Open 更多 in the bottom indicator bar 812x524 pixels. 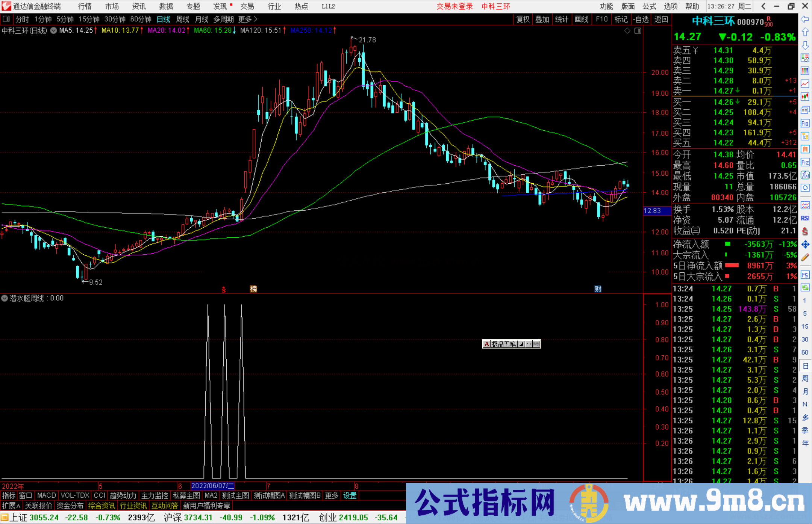click(x=331, y=495)
